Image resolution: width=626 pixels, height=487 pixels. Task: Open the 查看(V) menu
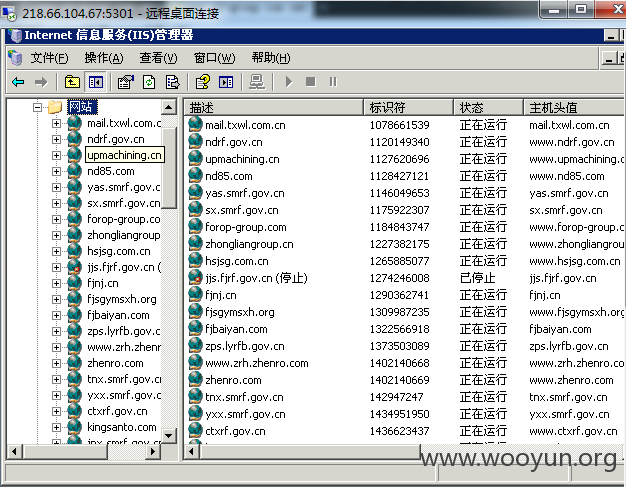[x=158, y=58]
